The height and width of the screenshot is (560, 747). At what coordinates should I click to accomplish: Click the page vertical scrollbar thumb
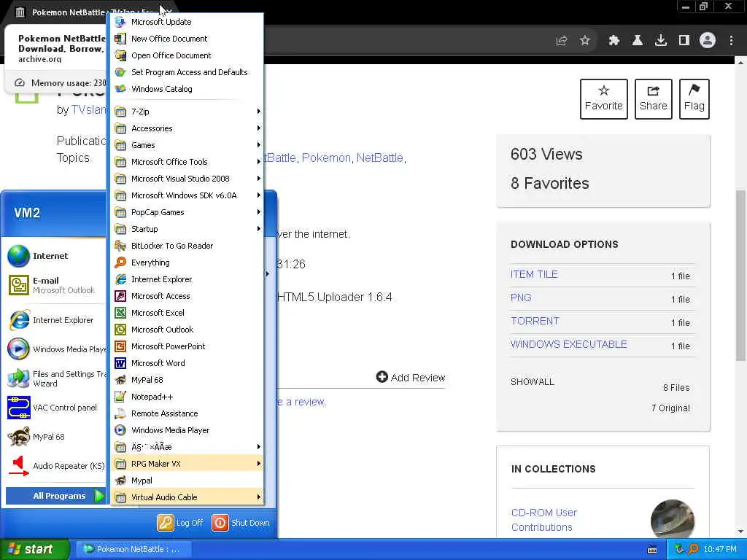click(740, 275)
